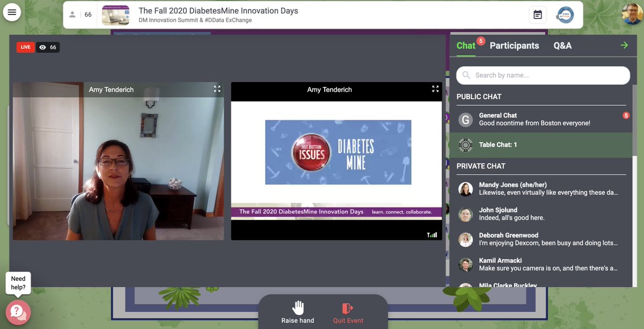Click the event thumbnail in the header

point(114,16)
